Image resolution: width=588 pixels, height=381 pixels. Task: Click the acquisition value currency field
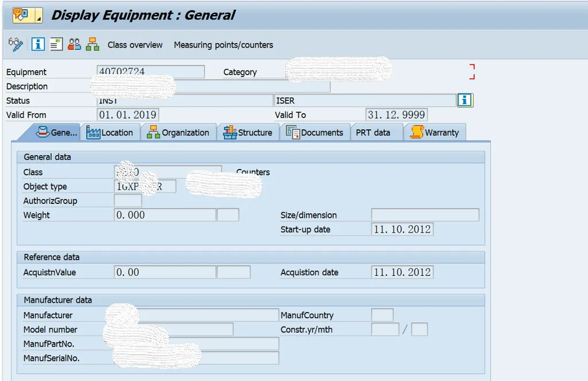coord(234,272)
